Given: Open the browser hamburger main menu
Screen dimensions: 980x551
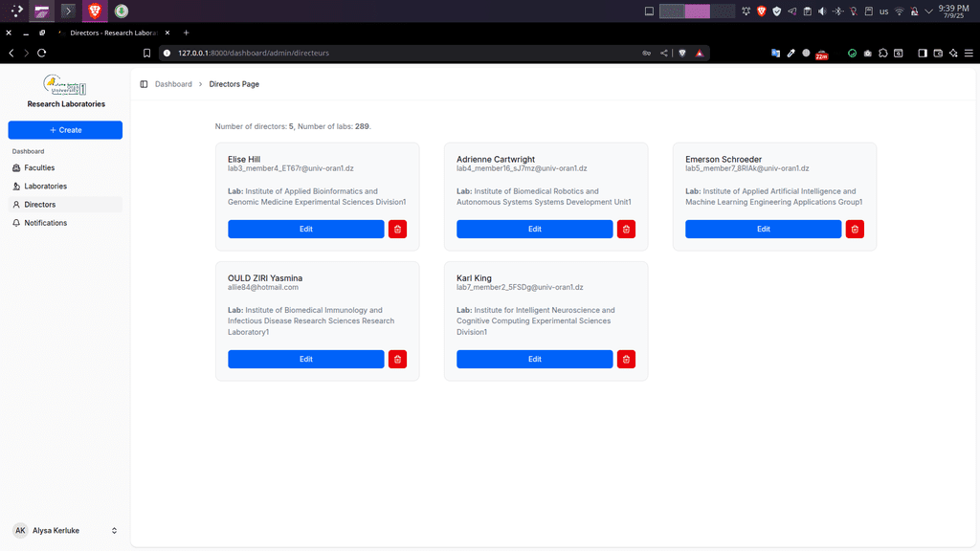Looking at the screenshot, I should 969,53.
